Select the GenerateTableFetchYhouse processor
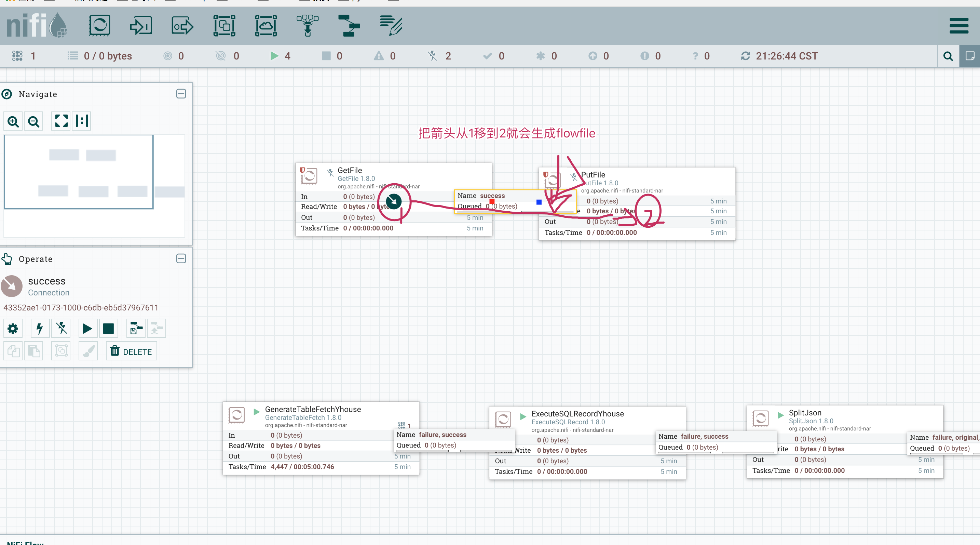 pos(321,438)
